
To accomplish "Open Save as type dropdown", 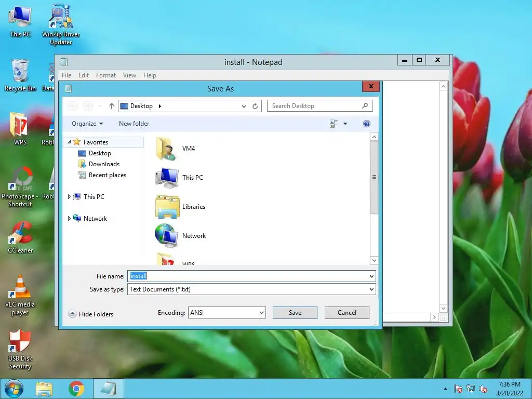I will 371,289.
